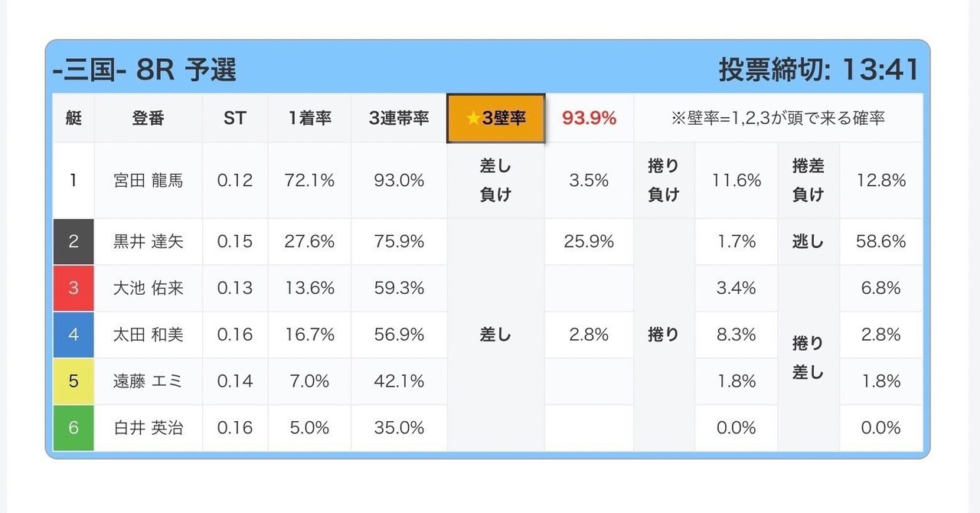Click the 投票締切 13:41 deadline text
The image size is (980, 513).
pyautogui.click(x=818, y=70)
